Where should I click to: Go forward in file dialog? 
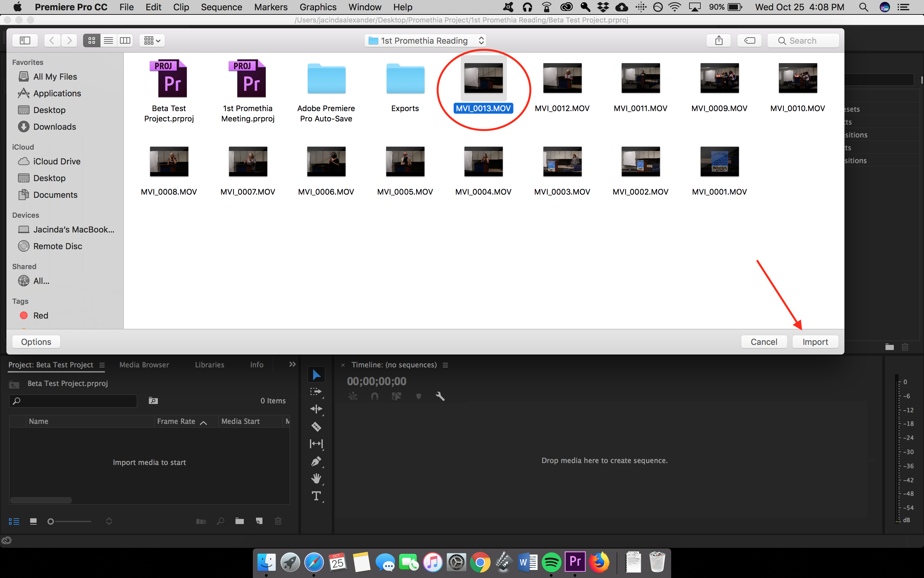(69, 40)
